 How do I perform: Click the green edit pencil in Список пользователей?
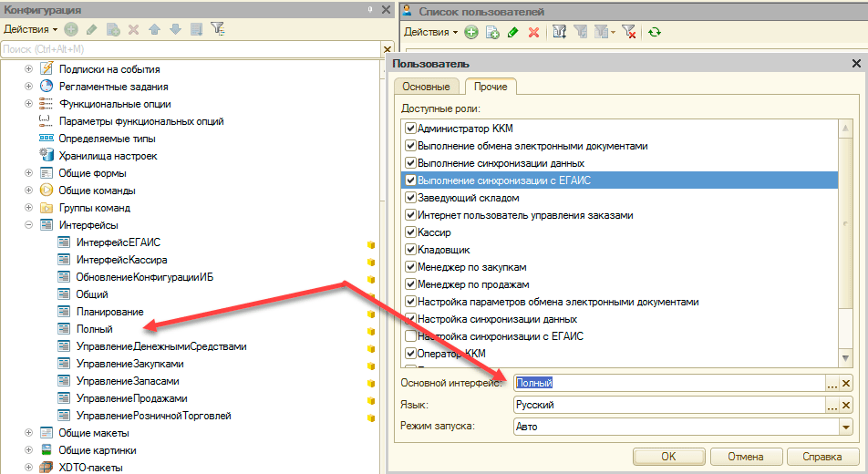[513, 32]
